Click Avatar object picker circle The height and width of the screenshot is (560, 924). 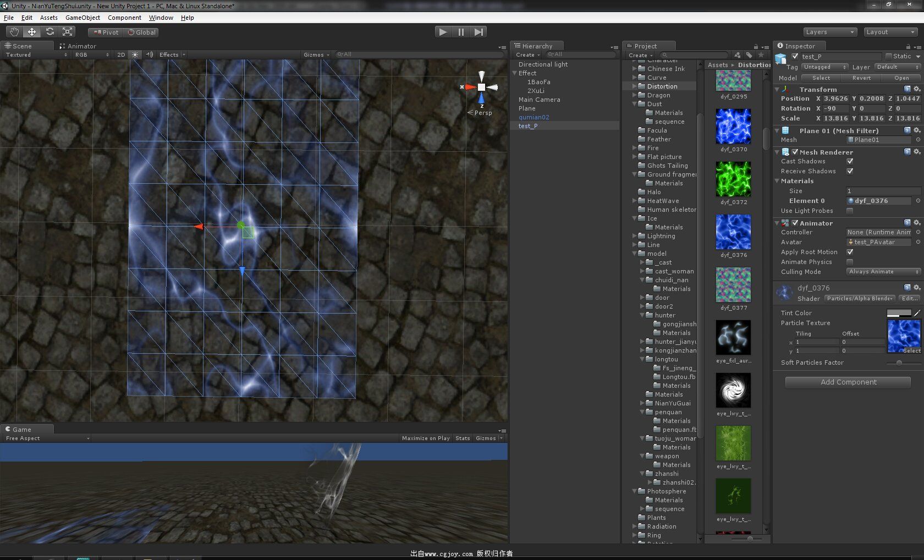917,242
